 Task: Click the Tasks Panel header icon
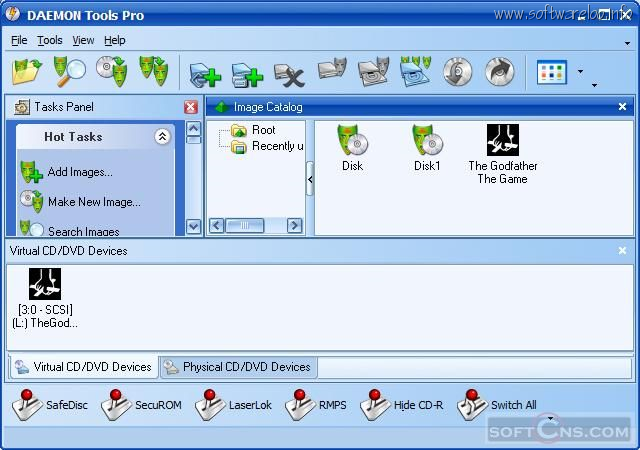click(x=22, y=107)
